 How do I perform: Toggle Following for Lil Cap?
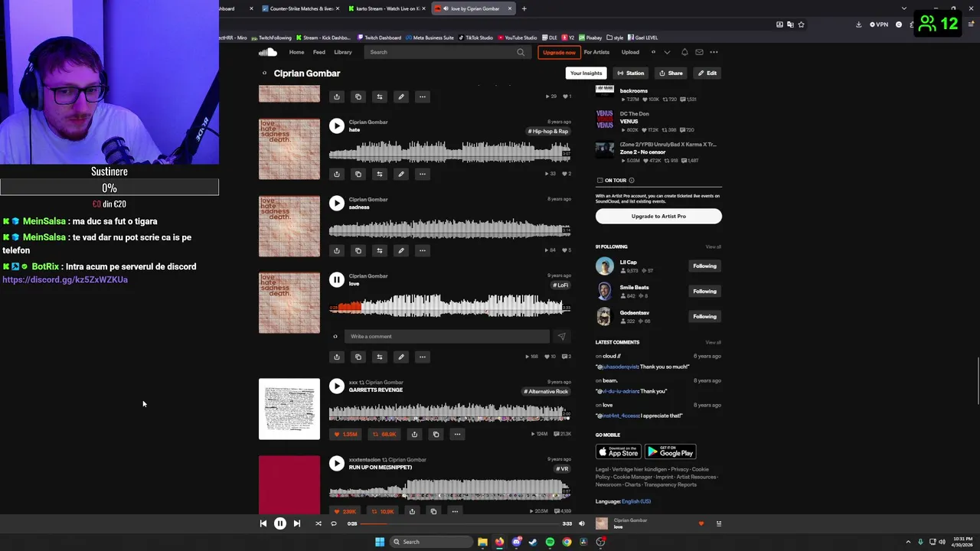tap(704, 266)
